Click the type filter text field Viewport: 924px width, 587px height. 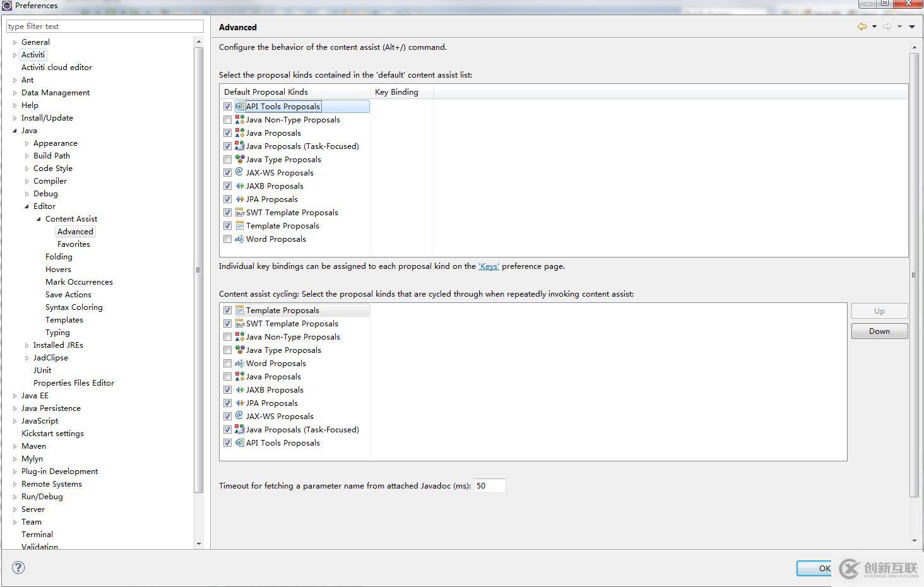tap(105, 26)
